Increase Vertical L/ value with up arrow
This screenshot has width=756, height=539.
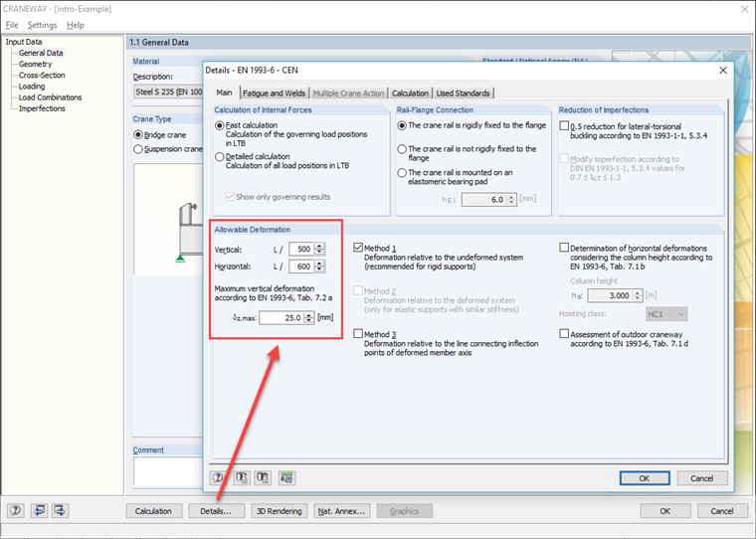tap(319, 246)
